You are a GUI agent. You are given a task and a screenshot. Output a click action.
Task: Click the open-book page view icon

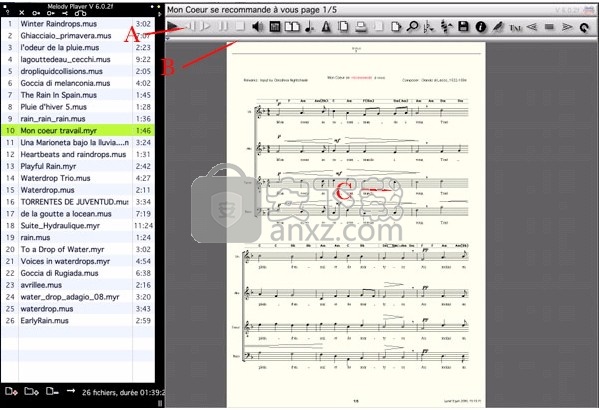point(292,26)
